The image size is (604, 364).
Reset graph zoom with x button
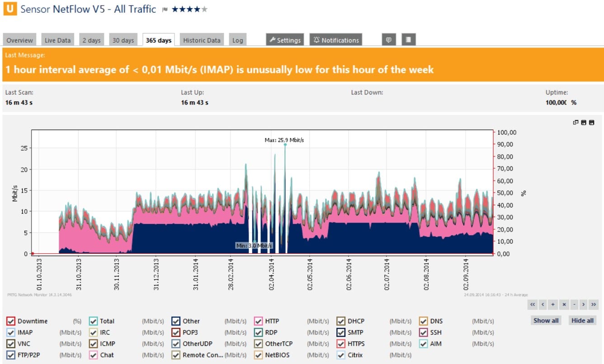tap(564, 304)
